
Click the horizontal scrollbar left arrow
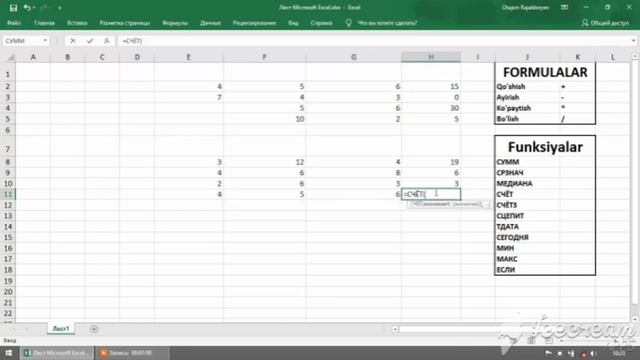(x=395, y=329)
